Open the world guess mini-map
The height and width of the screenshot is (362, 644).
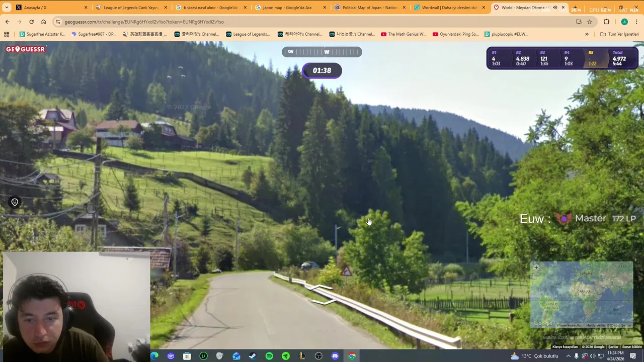[x=582, y=295]
